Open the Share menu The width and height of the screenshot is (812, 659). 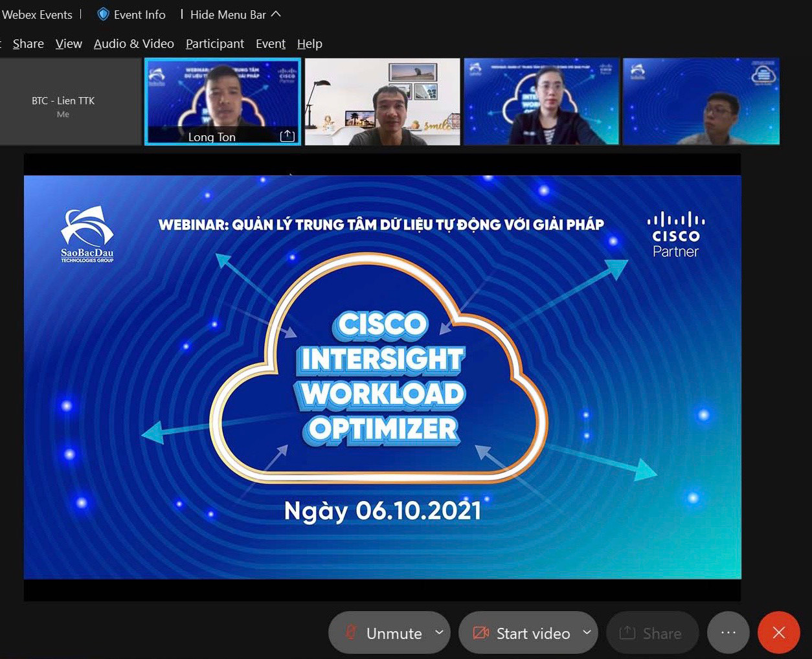28,44
